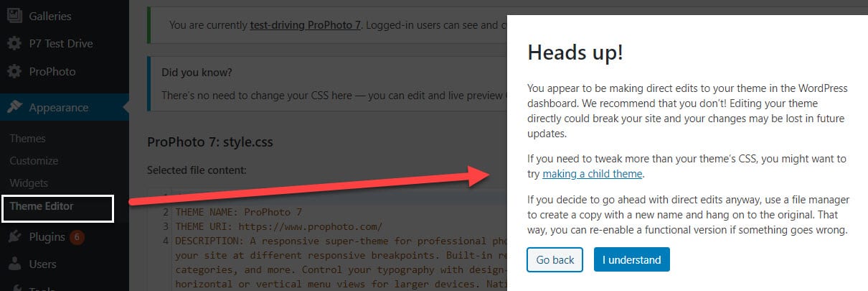Follow the making a child theme link
Viewport: 868px width, 291px height.
click(593, 174)
